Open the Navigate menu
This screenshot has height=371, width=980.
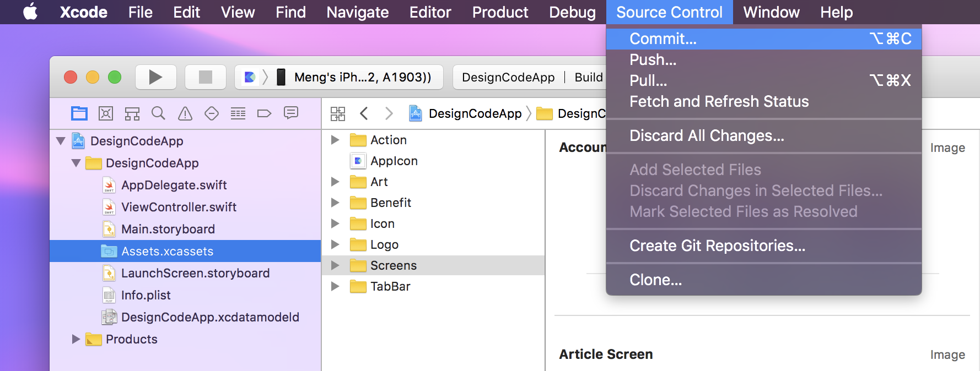click(357, 12)
